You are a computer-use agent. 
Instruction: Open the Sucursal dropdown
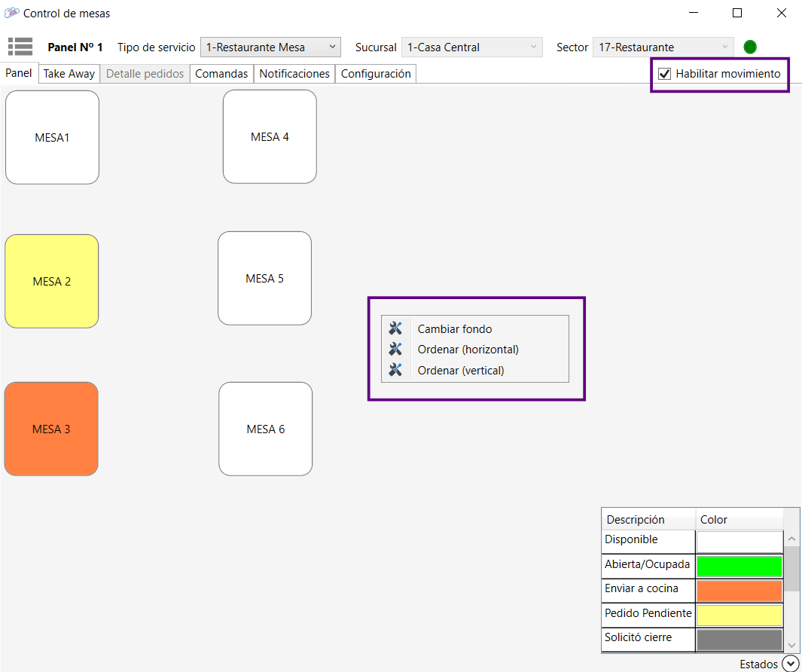[471, 47]
